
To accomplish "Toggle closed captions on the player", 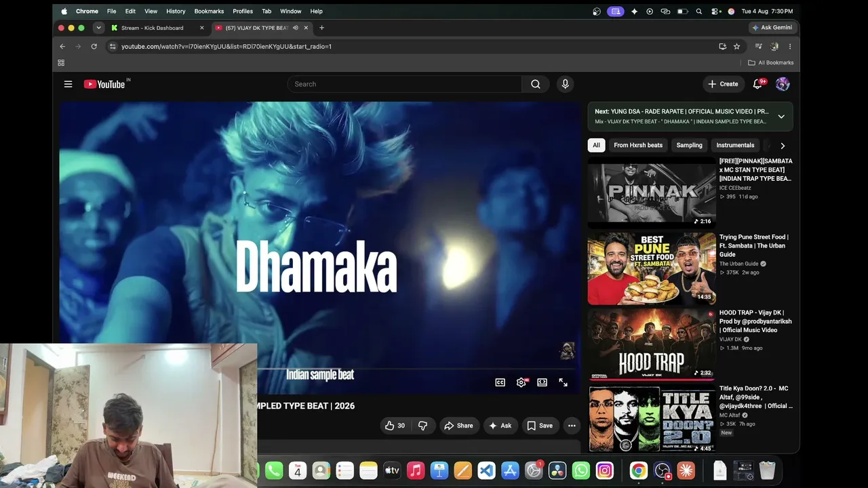I will [x=500, y=382].
